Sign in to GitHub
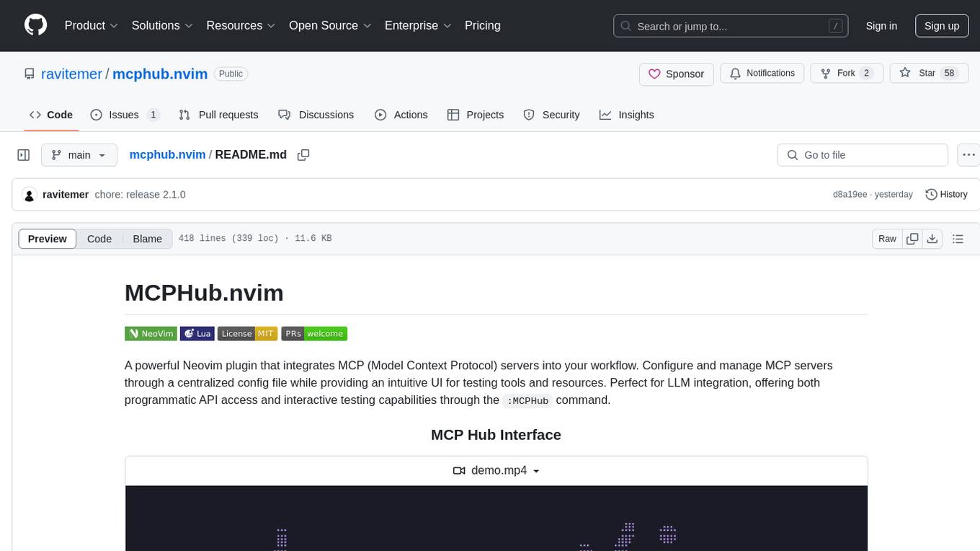Screen dimensions: 980x551 (x=881, y=26)
